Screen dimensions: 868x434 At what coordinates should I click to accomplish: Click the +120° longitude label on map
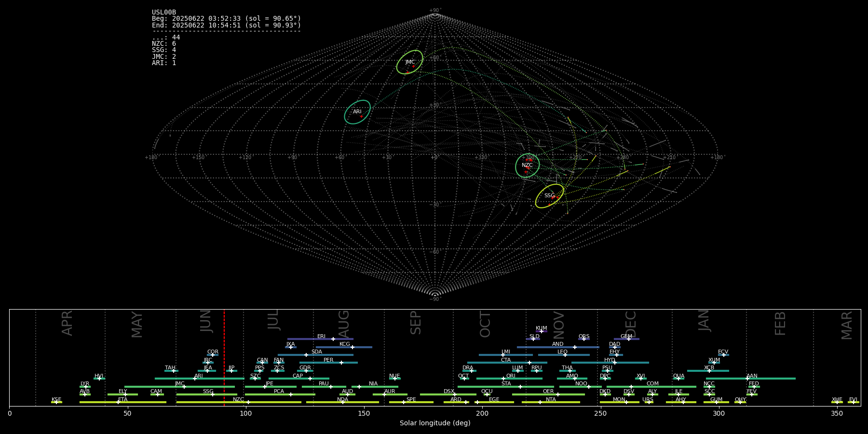click(x=245, y=158)
